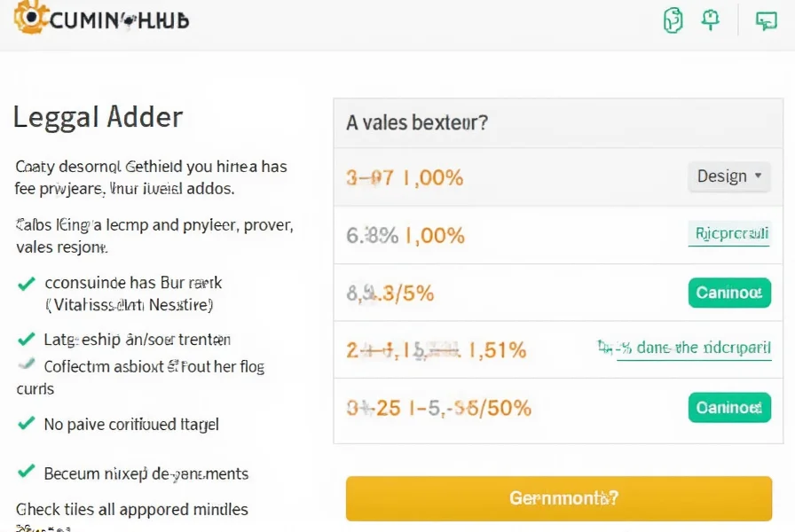Click checkmark beside 'cconsuinde has Bur rark'
Image resolution: width=795 pixels, height=532 pixels.
(x=26, y=284)
